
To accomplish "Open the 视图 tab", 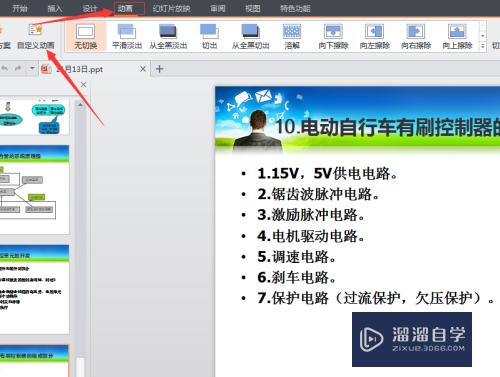I will (252, 8).
